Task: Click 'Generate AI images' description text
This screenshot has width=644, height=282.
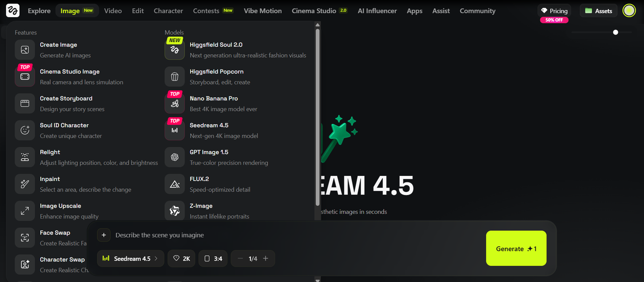Action: tap(65, 55)
